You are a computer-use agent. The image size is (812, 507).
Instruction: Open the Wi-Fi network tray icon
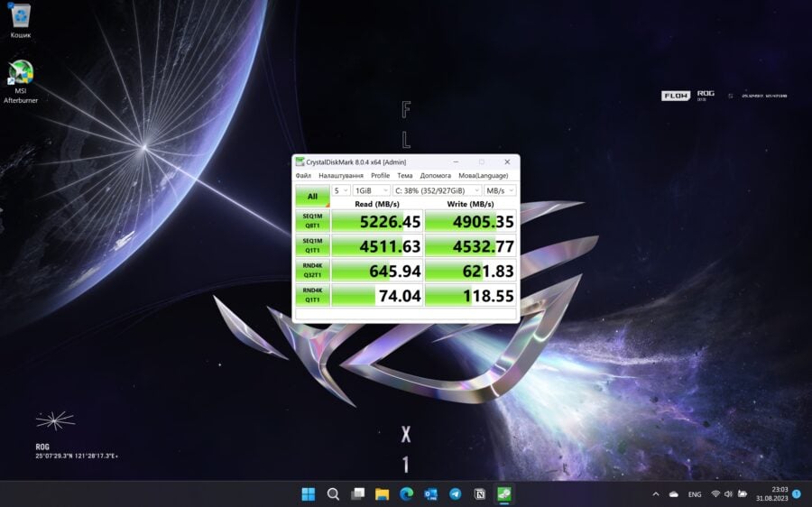tap(715, 494)
